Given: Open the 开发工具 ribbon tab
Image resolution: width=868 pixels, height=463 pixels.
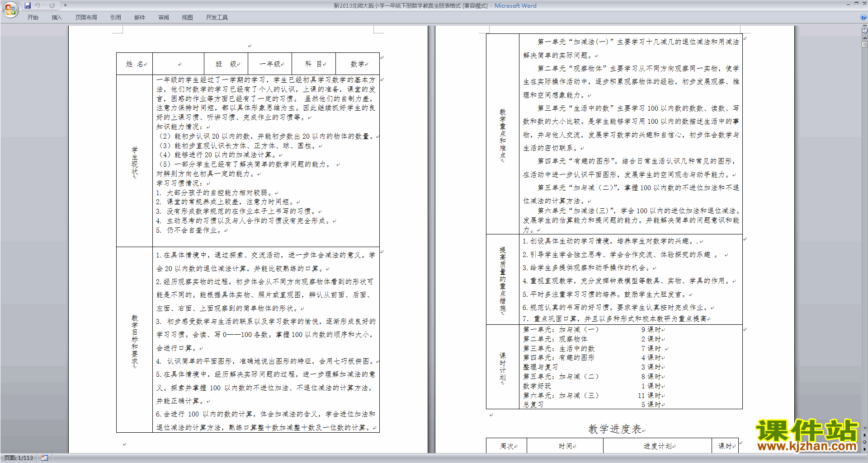Looking at the screenshot, I should click(217, 17).
